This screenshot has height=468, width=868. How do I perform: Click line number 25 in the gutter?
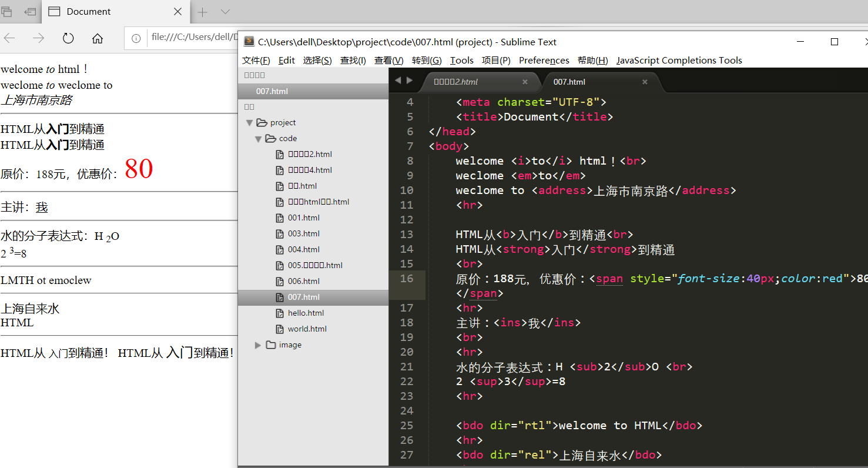coord(407,426)
